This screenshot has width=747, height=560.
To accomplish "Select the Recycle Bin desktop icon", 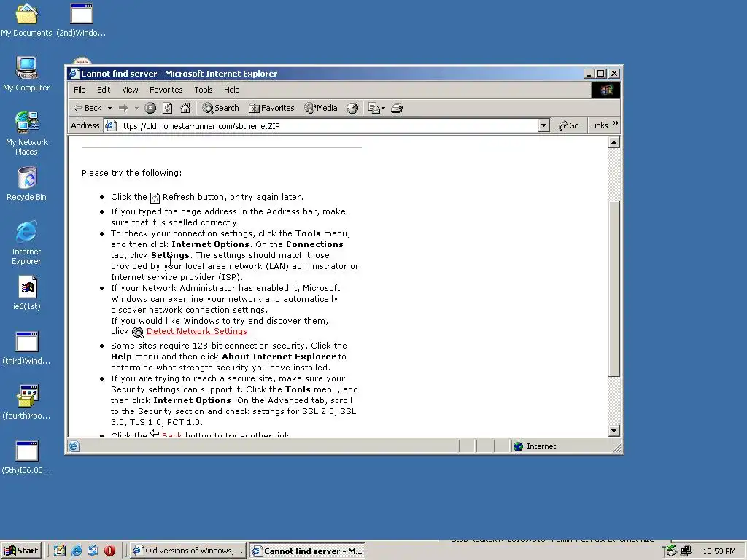I will point(26,184).
